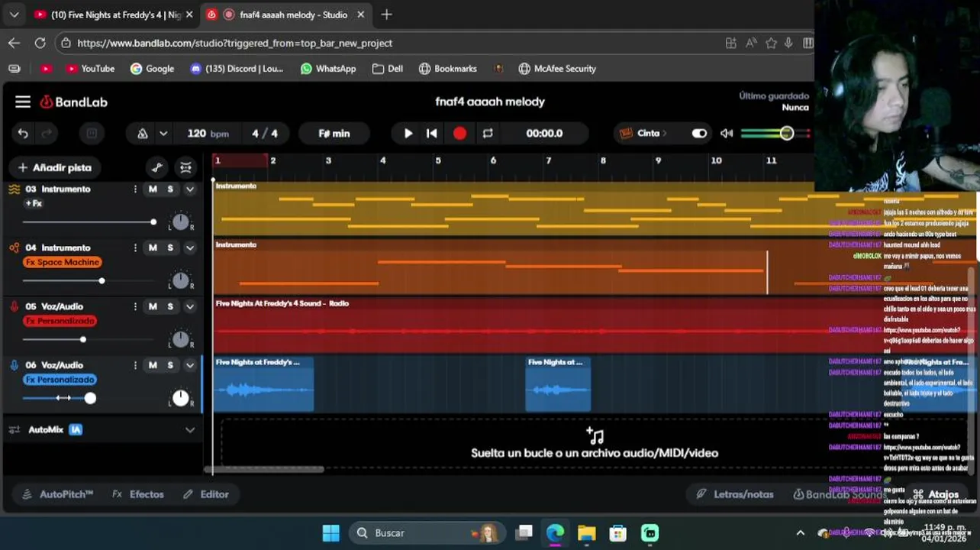The height and width of the screenshot is (550, 980).
Task: Click the 00:00.0 time display
Action: coord(544,133)
